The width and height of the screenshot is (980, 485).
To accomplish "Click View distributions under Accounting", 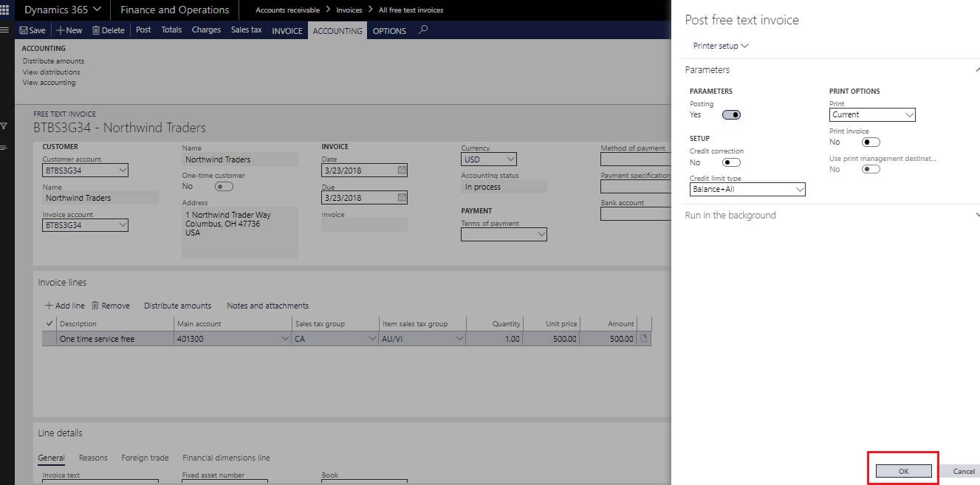I will coord(51,72).
